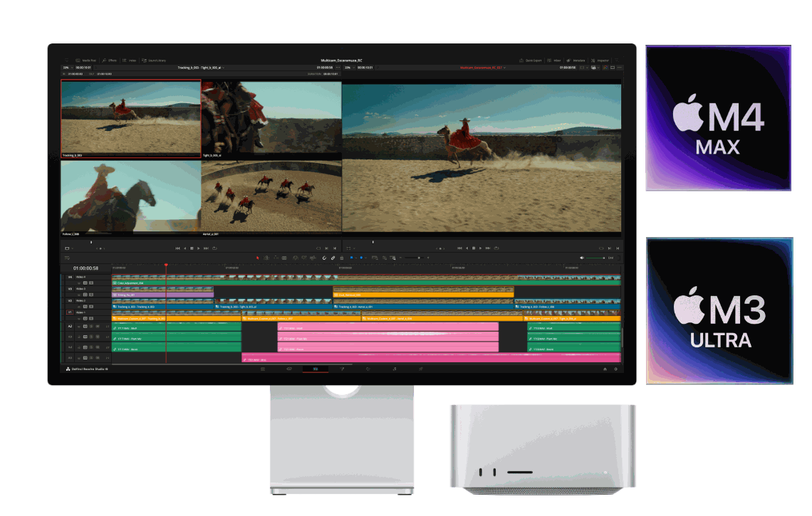Select the V1 track destination
812x516 pixels.
(x=71, y=312)
